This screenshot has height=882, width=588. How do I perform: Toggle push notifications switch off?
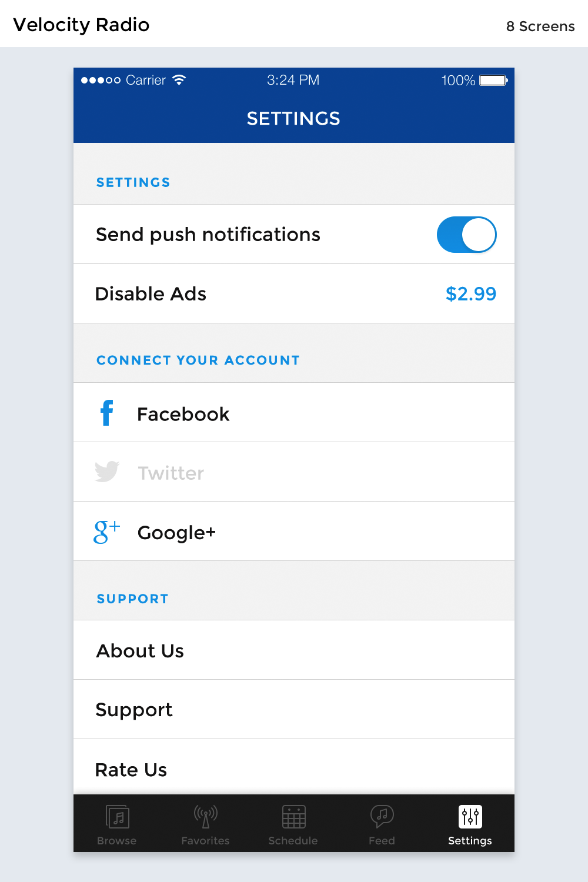(x=467, y=235)
